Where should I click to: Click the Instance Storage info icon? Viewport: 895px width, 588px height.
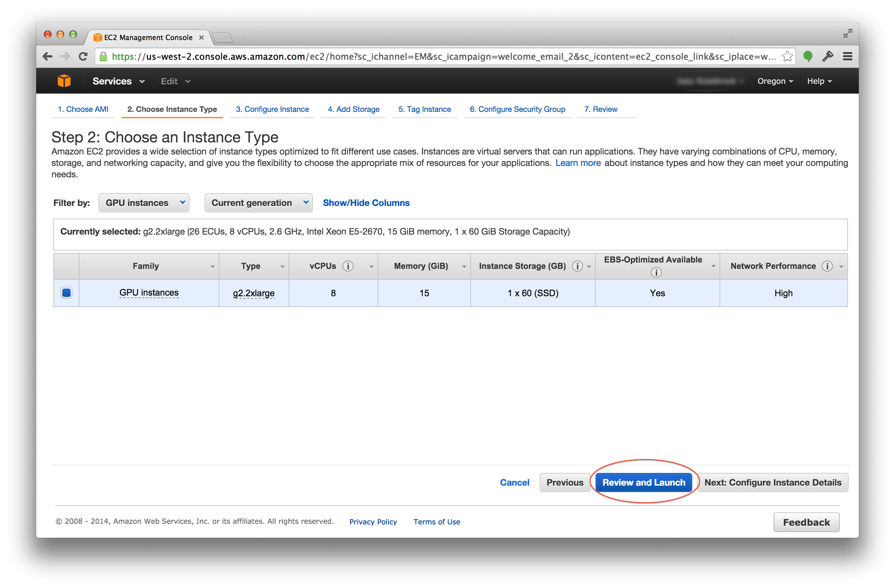pos(577,266)
